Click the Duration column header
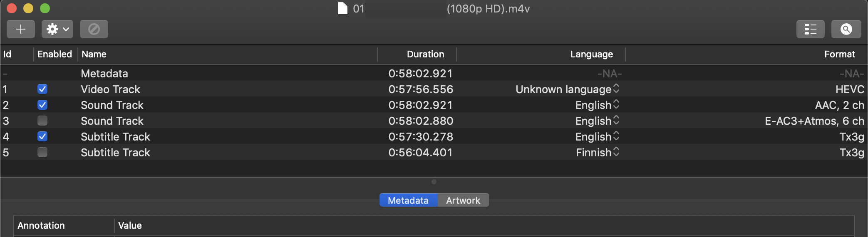The width and height of the screenshot is (868, 237). tap(425, 54)
